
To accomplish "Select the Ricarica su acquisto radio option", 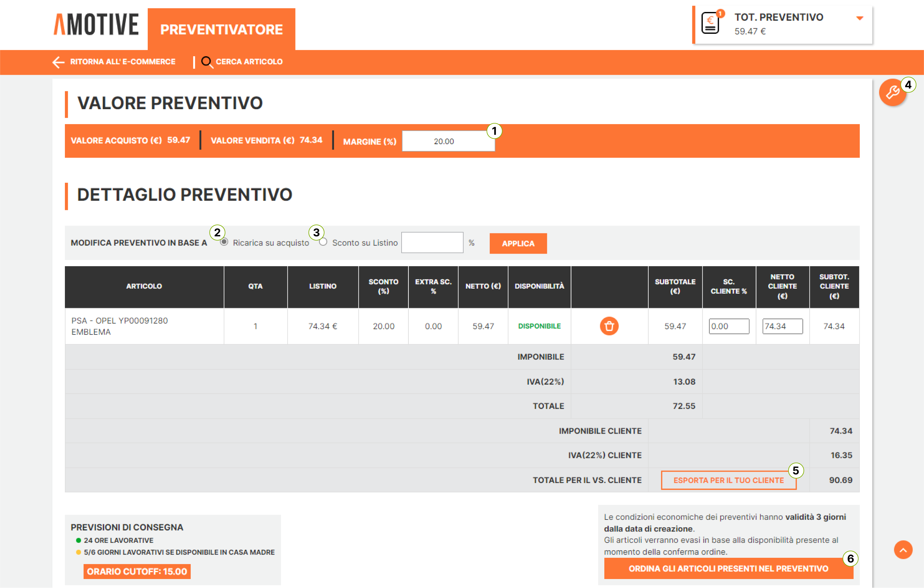I will click(224, 242).
